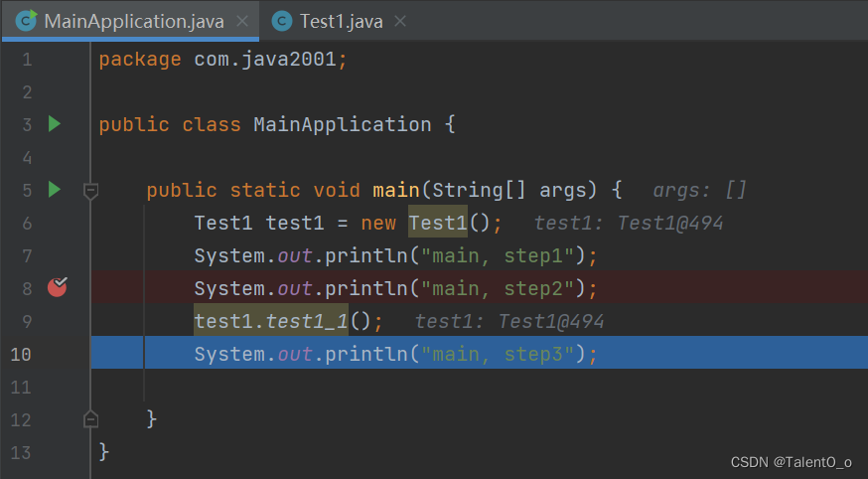Click line number 7 in the gutter
The image size is (868, 479).
coord(27,255)
